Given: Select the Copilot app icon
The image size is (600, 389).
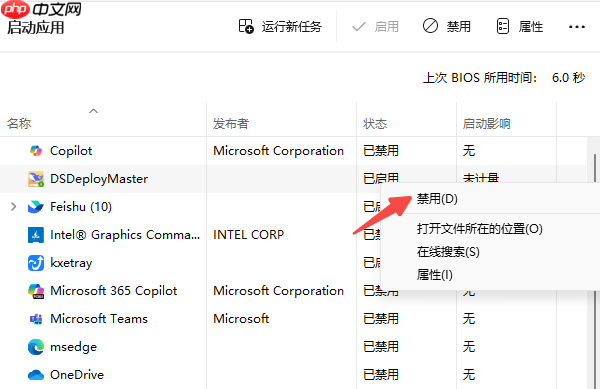Looking at the screenshot, I should point(36,151).
